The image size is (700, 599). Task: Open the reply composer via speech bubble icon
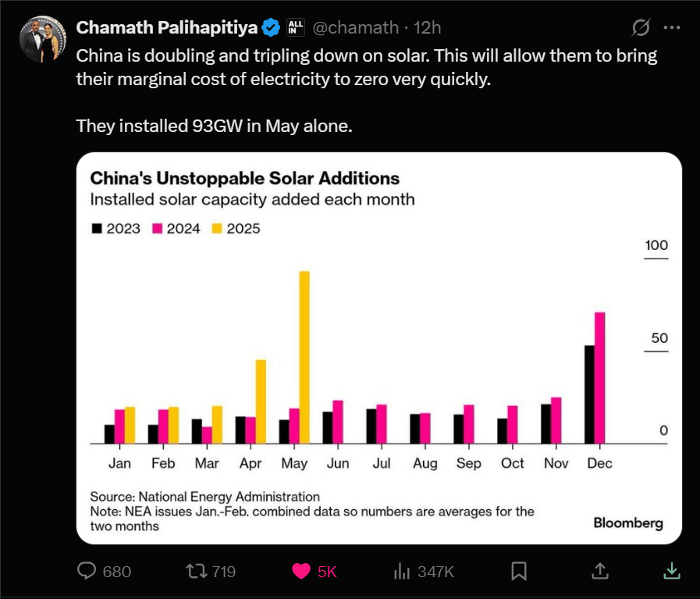pyautogui.click(x=84, y=572)
